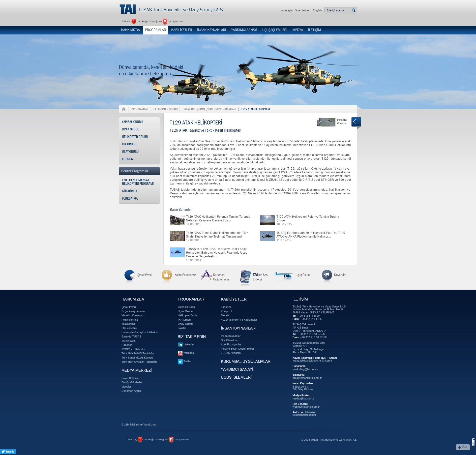Open thumbnail of 16.01.2014 press release

177,252
